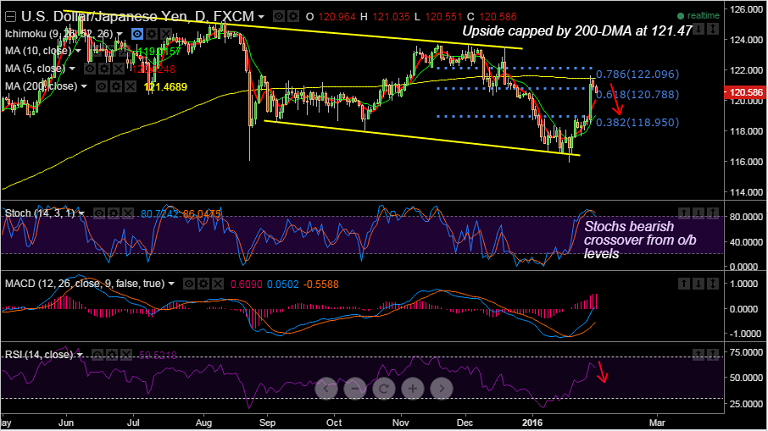Hide the Stoch indicator via eye icon
Viewport: 768px width, 431px height.
click(x=99, y=214)
